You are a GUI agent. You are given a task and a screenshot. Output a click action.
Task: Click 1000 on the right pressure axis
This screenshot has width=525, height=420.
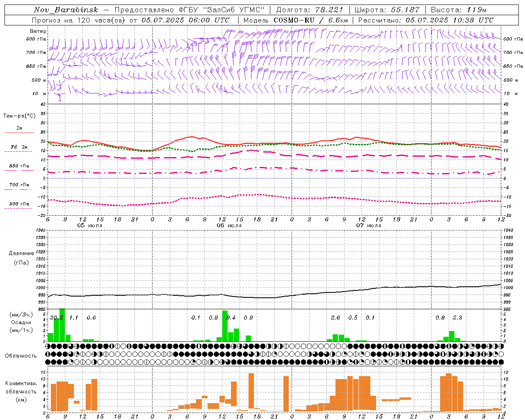coord(508,288)
